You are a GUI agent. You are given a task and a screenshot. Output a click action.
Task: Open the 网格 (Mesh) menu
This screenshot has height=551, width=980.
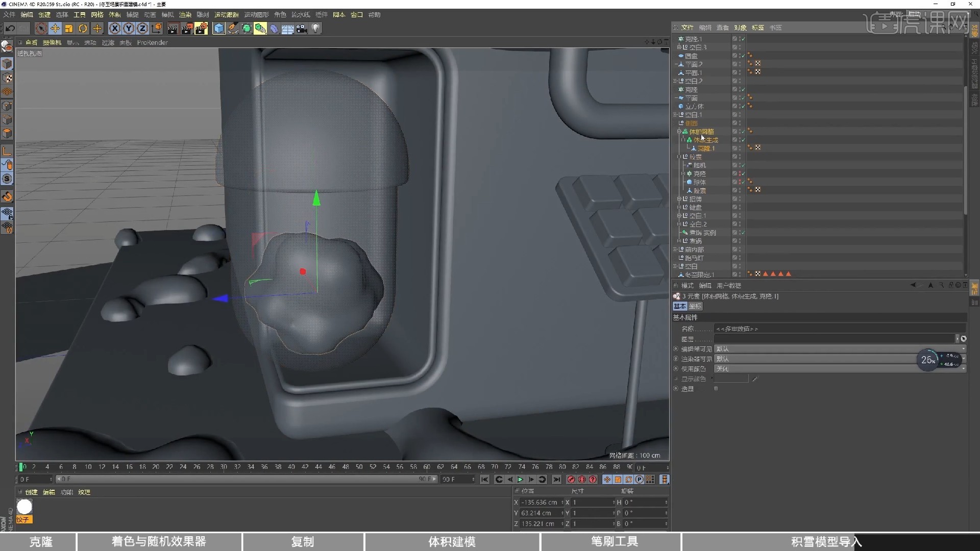[97, 15]
